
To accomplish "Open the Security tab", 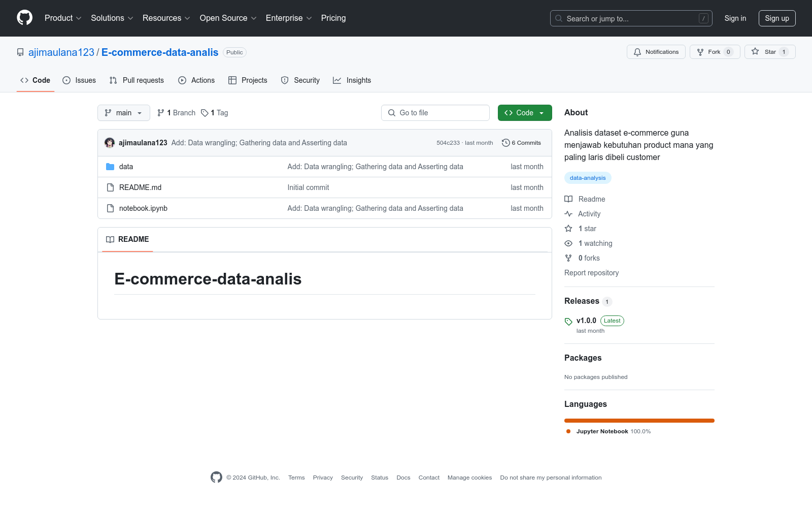I will 300,80.
